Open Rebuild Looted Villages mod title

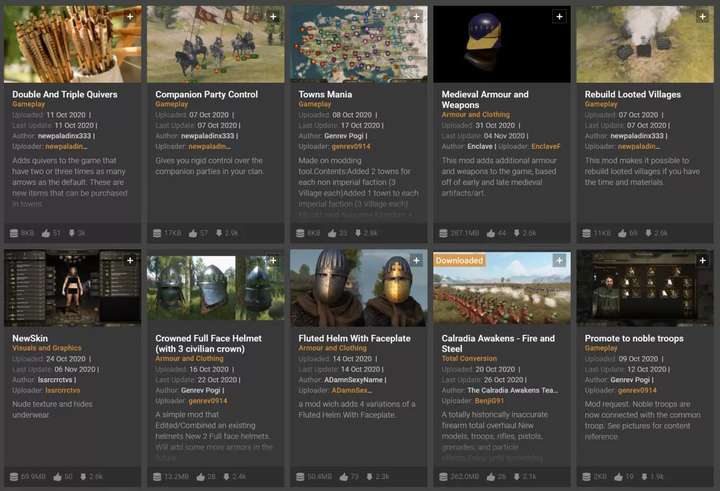pos(633,94)
